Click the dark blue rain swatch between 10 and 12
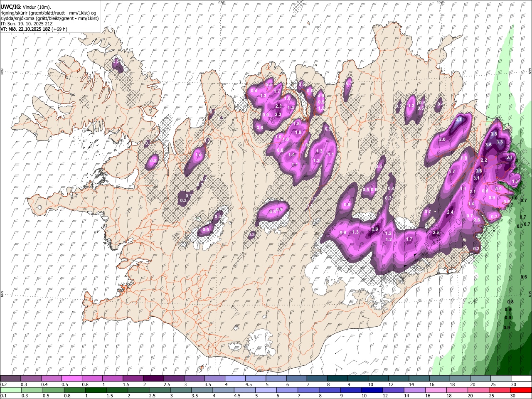The width and height of the screenshot is (532, 399). (x=372, y=390)
